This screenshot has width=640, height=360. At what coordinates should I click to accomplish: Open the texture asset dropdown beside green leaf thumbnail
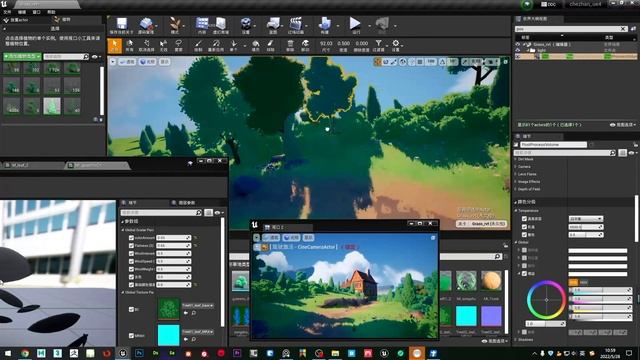click(198, 305)
